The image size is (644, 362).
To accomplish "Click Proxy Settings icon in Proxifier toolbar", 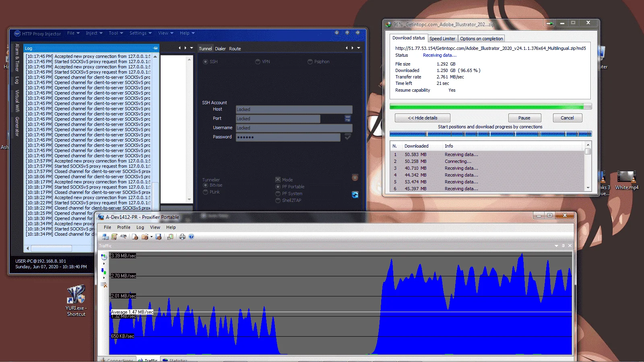I will coord(105,237).
